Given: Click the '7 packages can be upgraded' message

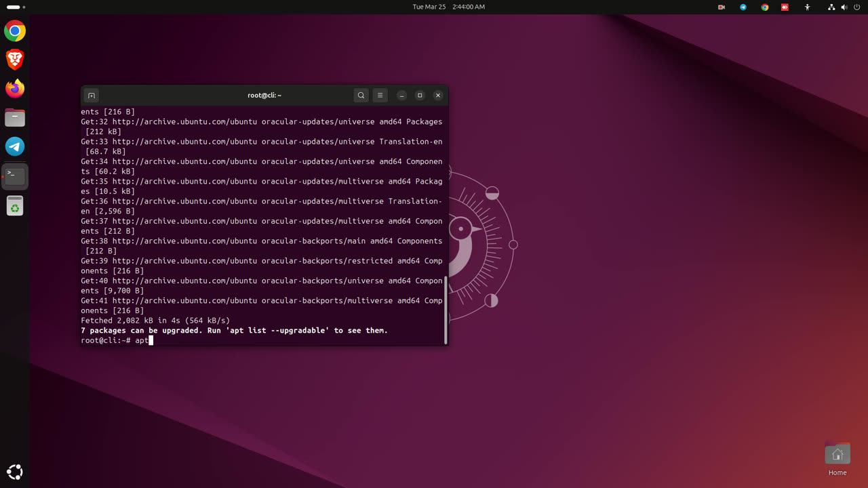Looking at the screenshot, I should coord(234,331).
